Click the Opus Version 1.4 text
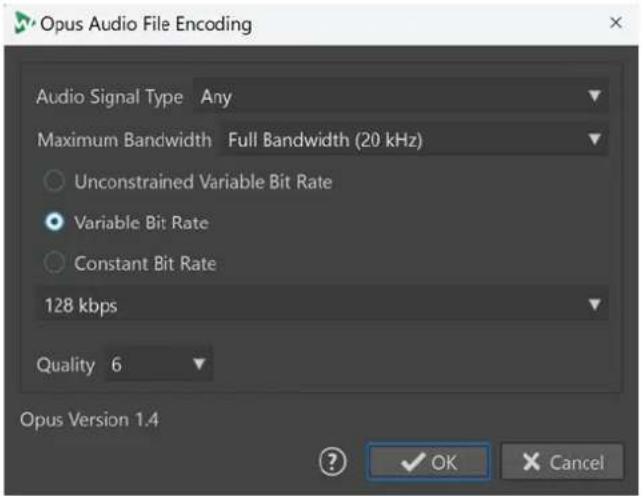The height and width of the screenshot is (496, 643). [89, 420]
